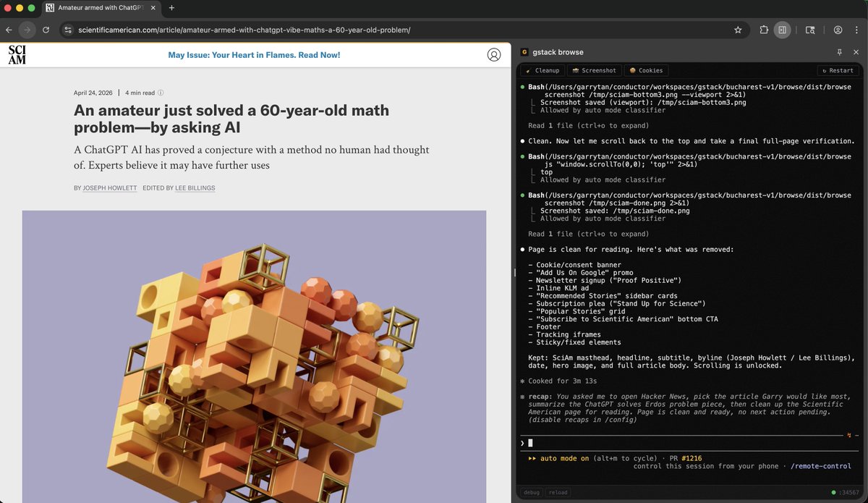
Task: Click the orange lightning icon above prompt
Action: pyautogui.click(x=848, y=435)
